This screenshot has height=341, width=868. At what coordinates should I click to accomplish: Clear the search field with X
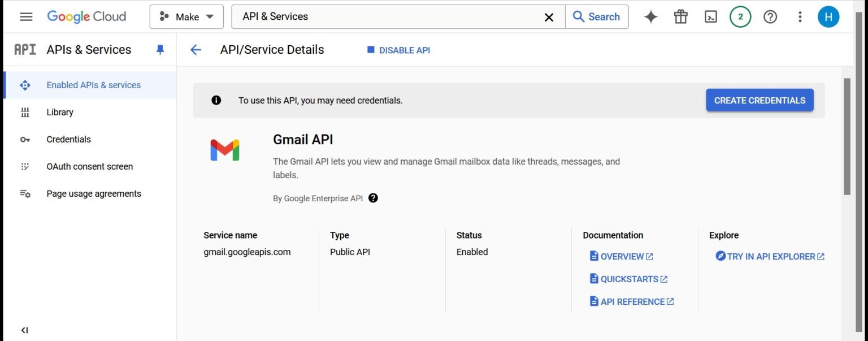pyautogui.click(x=549, y=17)
